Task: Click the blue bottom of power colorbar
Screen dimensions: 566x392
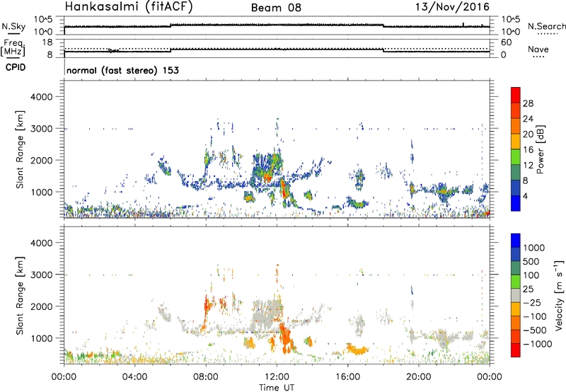Action: click(516, 203)
